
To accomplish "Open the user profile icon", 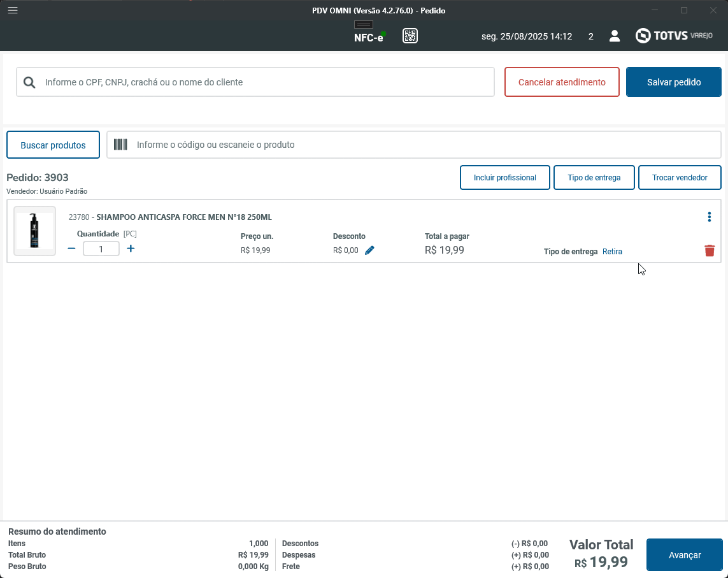I will (614, 36).
